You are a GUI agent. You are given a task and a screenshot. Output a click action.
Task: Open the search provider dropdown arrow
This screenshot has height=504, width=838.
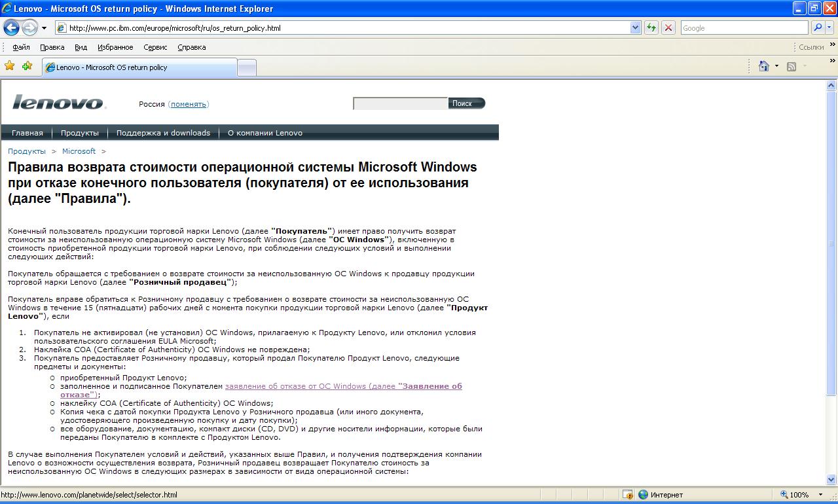click(830, 28)
